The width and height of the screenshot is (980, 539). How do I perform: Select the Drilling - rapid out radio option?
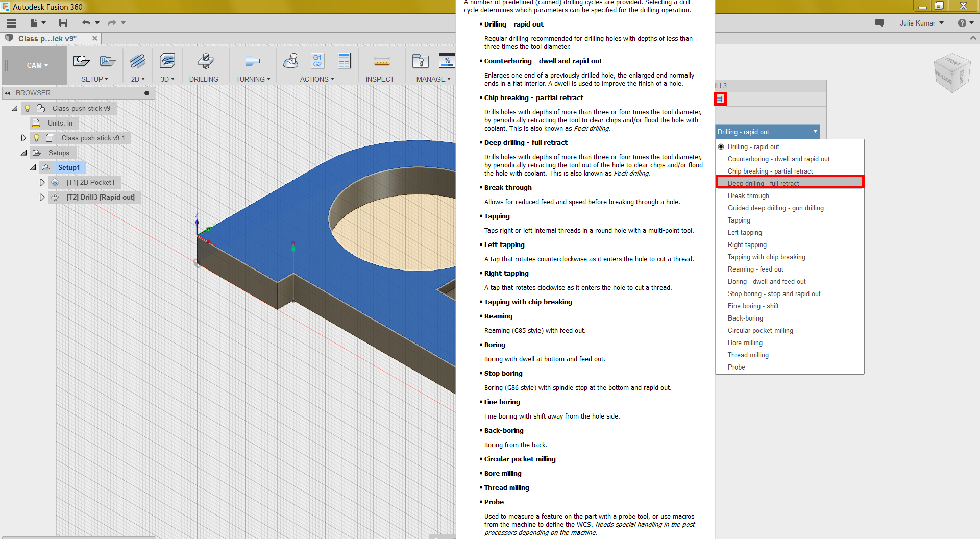(721, 146)
